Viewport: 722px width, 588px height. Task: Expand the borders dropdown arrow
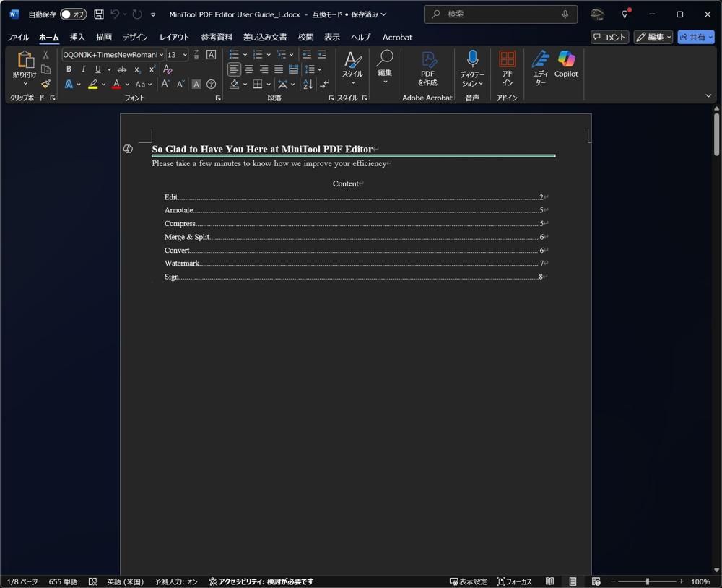coord(269,85)
